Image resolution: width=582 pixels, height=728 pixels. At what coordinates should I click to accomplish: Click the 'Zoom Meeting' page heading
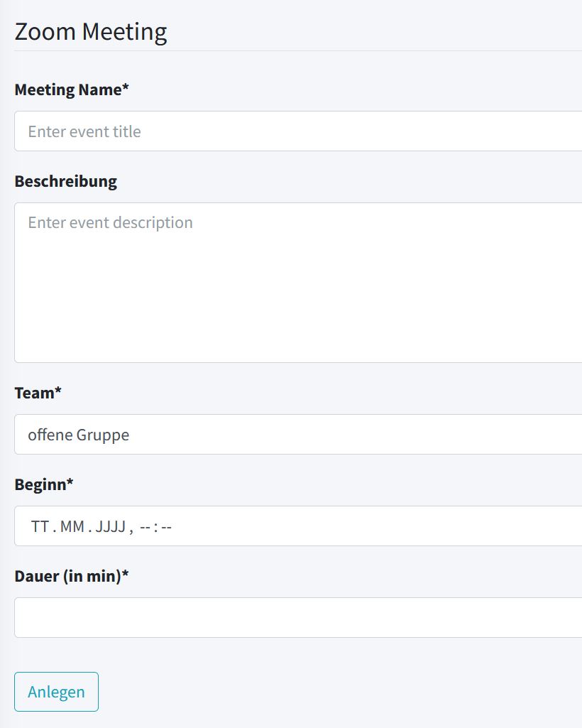[x=91, y=32]
